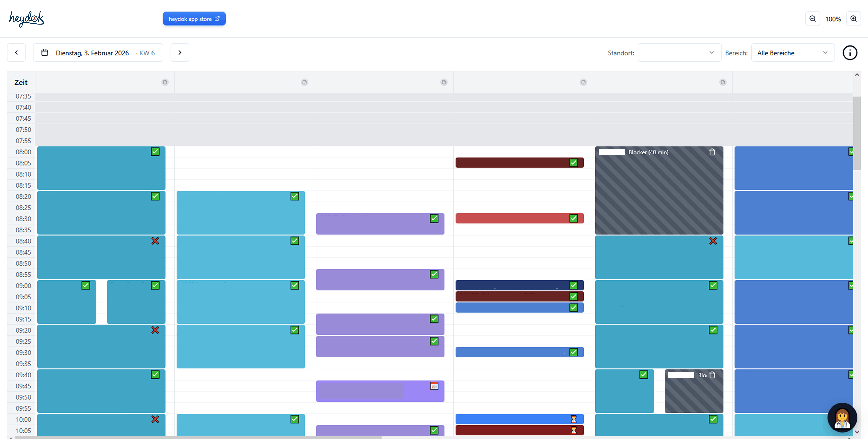This screenshot has height=439, width=868.
Task: Click trash icon on the 09:40 blocker
Action: [x=712, y=375]
